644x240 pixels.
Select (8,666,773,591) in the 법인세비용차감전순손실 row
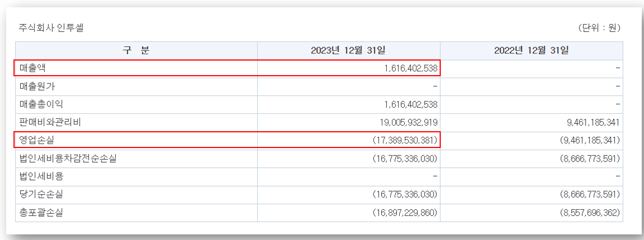pos(590,159)
